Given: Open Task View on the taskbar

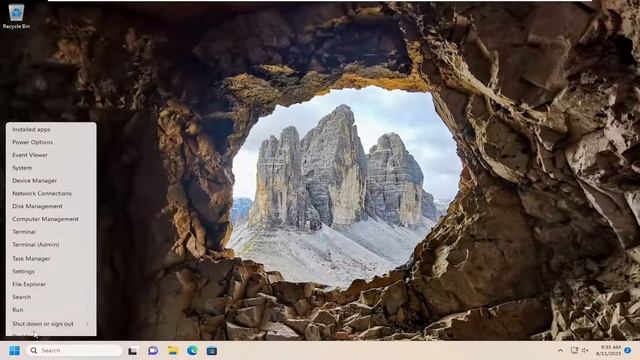Looking at the screenshot, I should click(x=133, y=351).
